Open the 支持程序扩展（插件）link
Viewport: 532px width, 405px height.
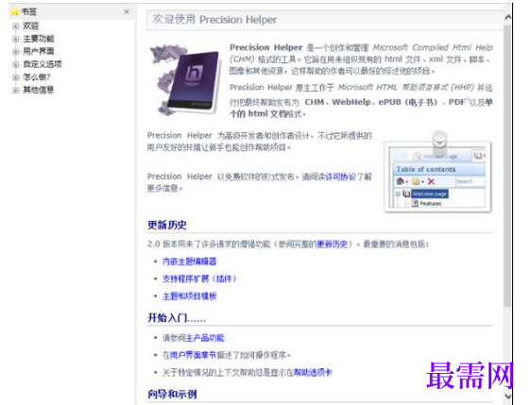pyautogui.click(x=199, y=278)
